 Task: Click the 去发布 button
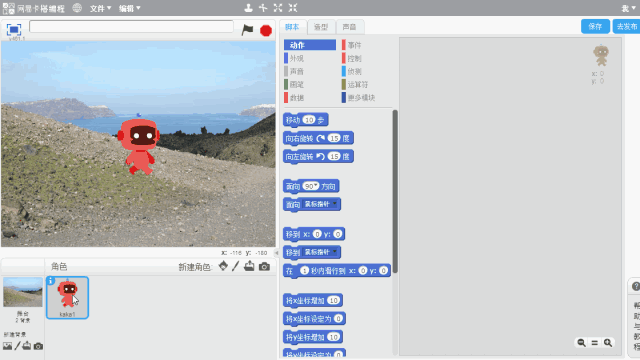tap(627, 27)
